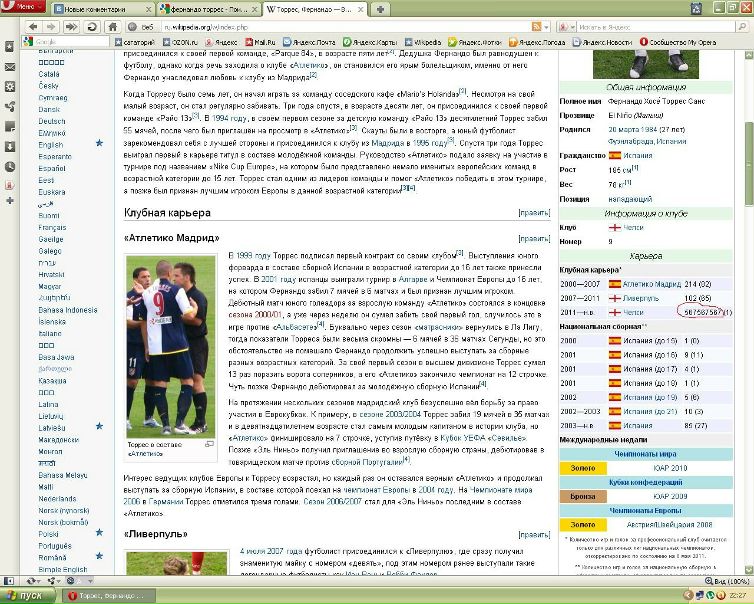Open the Deutsch language version link
Viewport: 754px width, 604px height.
(x=51, y=121)
